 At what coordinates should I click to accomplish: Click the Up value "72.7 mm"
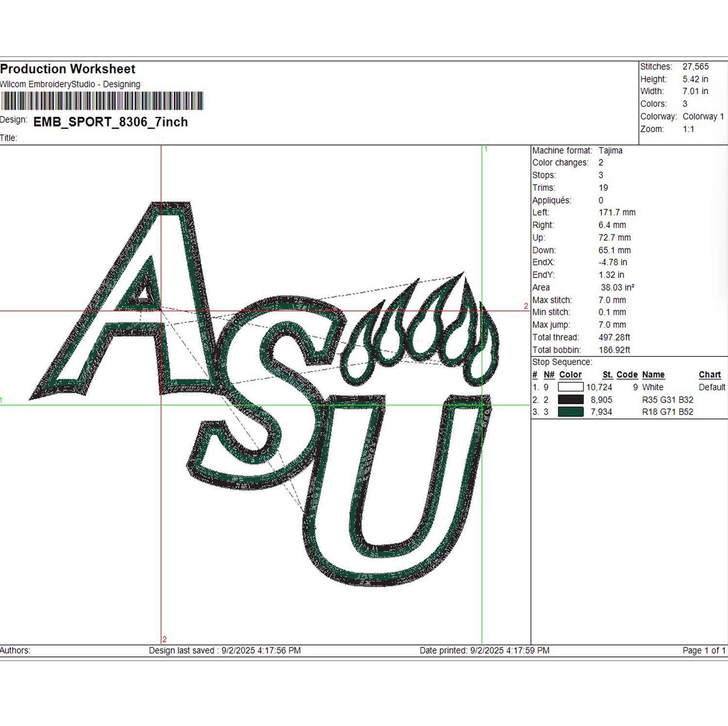click(614, 237)
